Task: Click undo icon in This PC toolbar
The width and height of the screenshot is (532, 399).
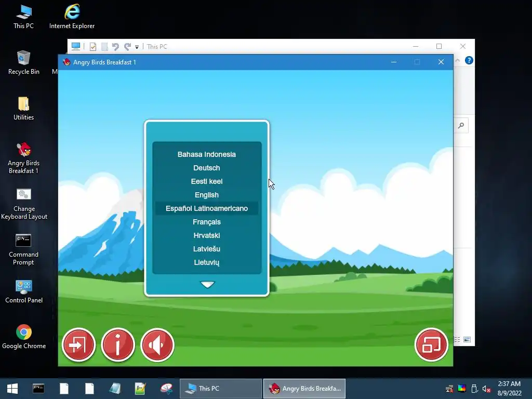Action: (115, 46)
